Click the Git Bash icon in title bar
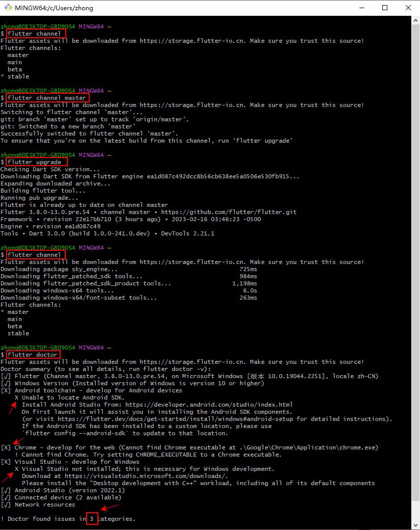The image size is (420, 530). point(8,8)
